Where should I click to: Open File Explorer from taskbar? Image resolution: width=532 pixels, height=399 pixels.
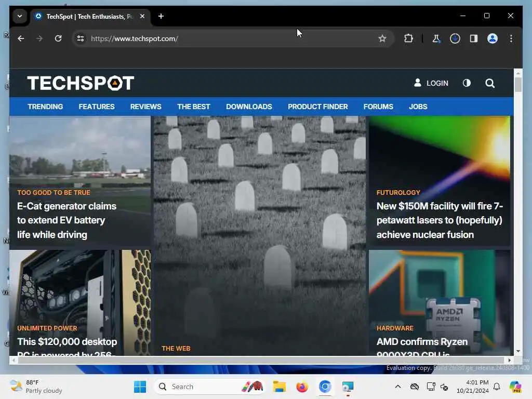[x=279, y=387]
